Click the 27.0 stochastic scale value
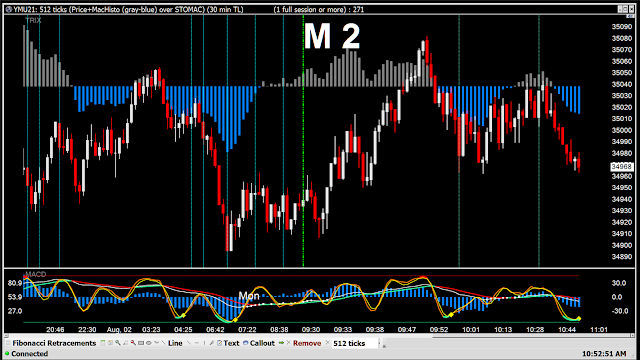Viewport: 640px width, 360px height. click(x=15, y=311)
